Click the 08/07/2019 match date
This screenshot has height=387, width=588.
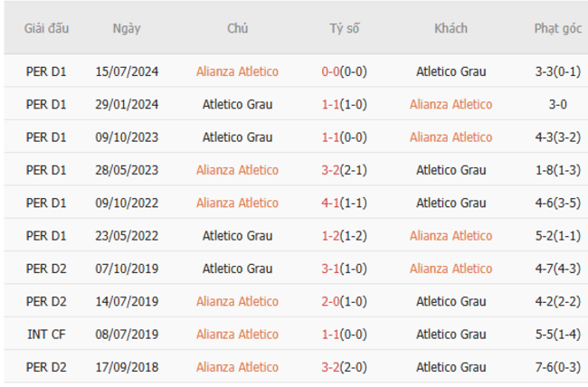[x=127, y=335]
